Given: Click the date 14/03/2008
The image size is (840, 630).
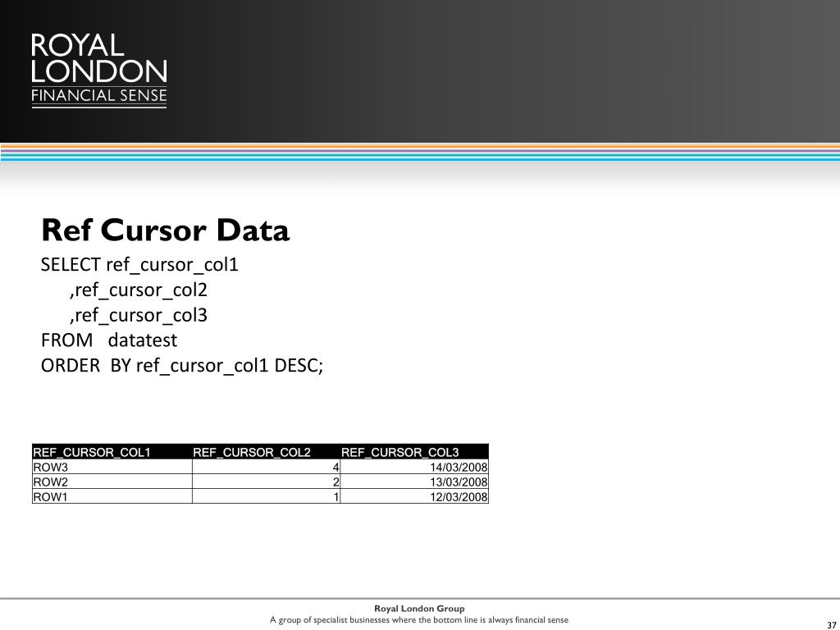Looking at the screenshot, I should tap(414, 467).
